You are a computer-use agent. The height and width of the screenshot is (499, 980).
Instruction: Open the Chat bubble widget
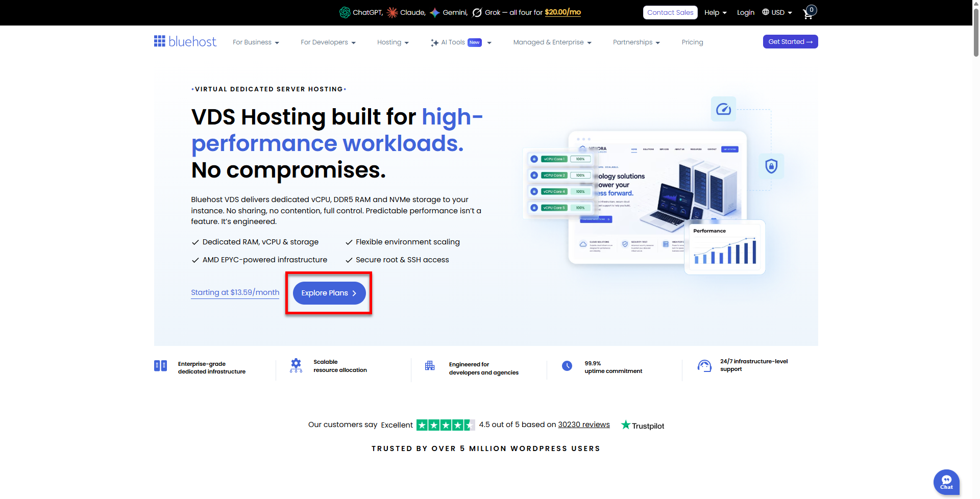[946, 482]
